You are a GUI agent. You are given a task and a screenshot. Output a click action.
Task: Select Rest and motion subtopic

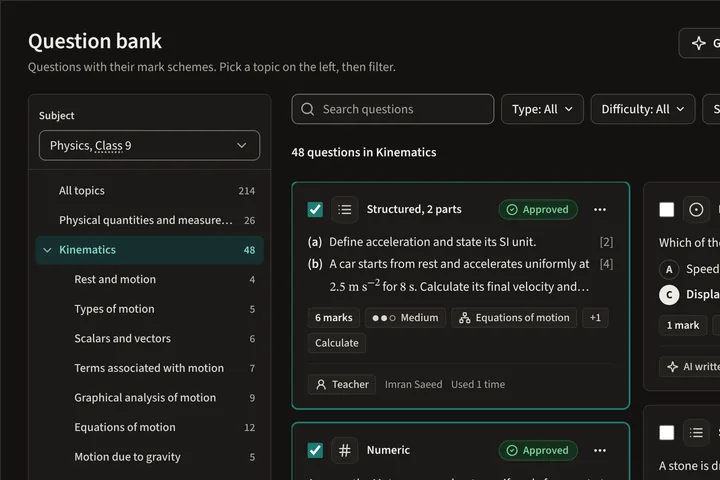point(150,279)
